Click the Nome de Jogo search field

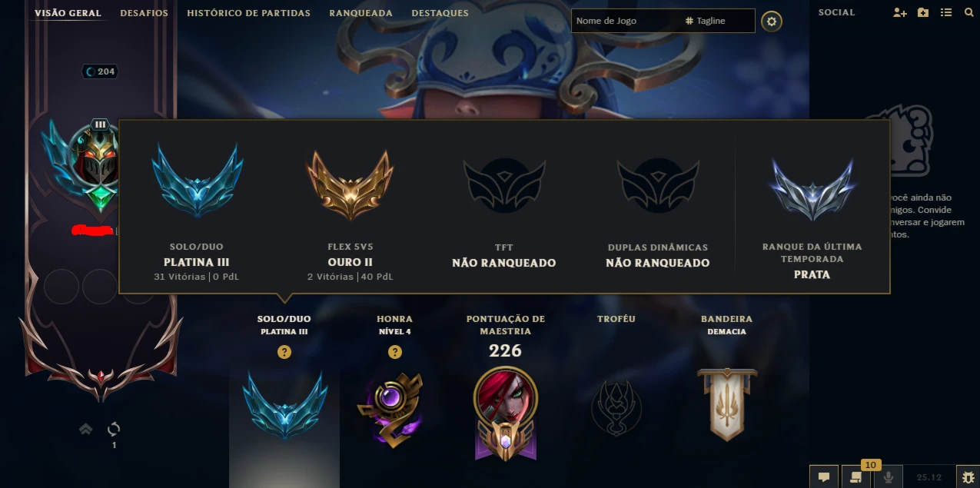pos(626,21)
